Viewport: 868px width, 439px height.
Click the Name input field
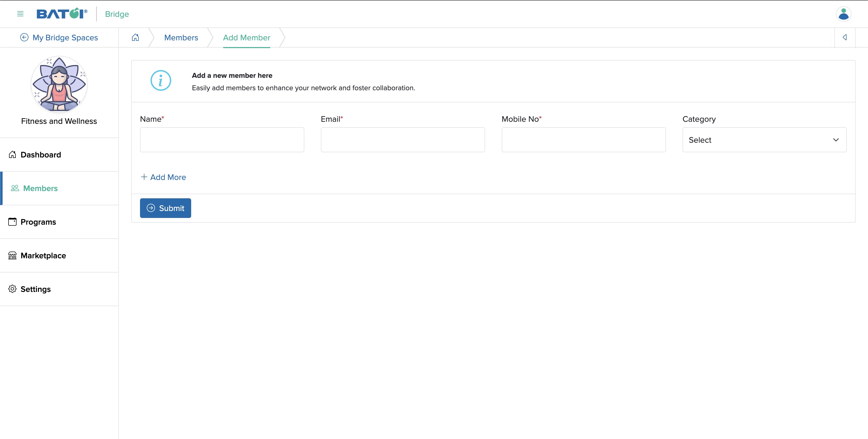[x=222, y=139]
